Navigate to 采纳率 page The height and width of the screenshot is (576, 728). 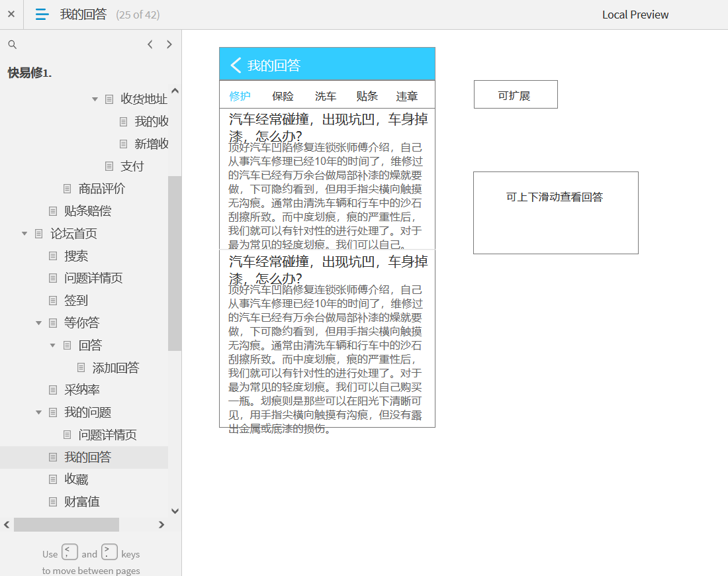point(81,390)
